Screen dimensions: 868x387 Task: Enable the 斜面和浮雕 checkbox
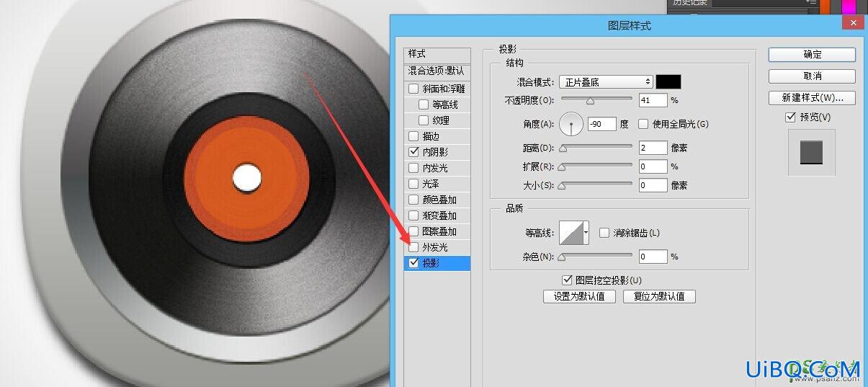click(x=413, y=89)
